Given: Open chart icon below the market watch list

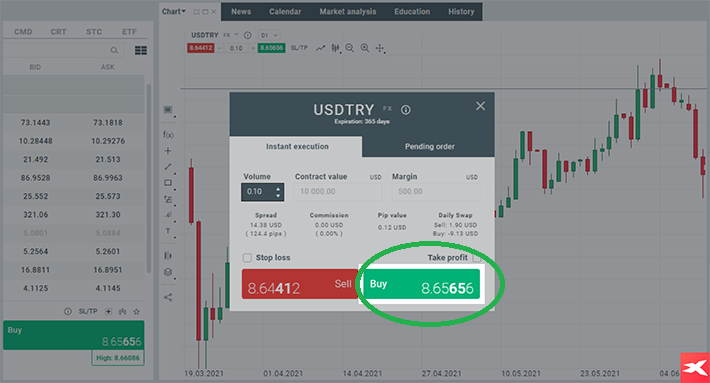Looking at the screenshot, I should (x=122, y=311).
